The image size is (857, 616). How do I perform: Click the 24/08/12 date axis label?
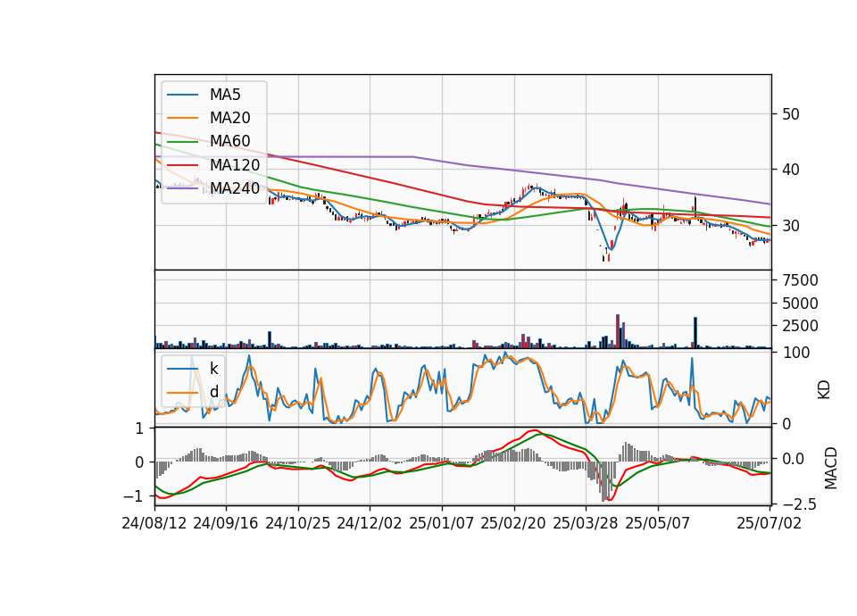point(154,523)
